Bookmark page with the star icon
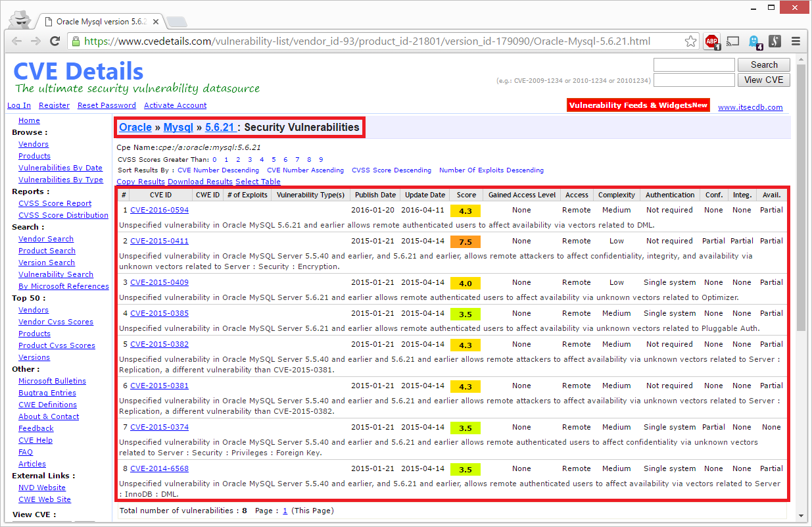Screen dimensions: 812x527 (x=690, y=41)
